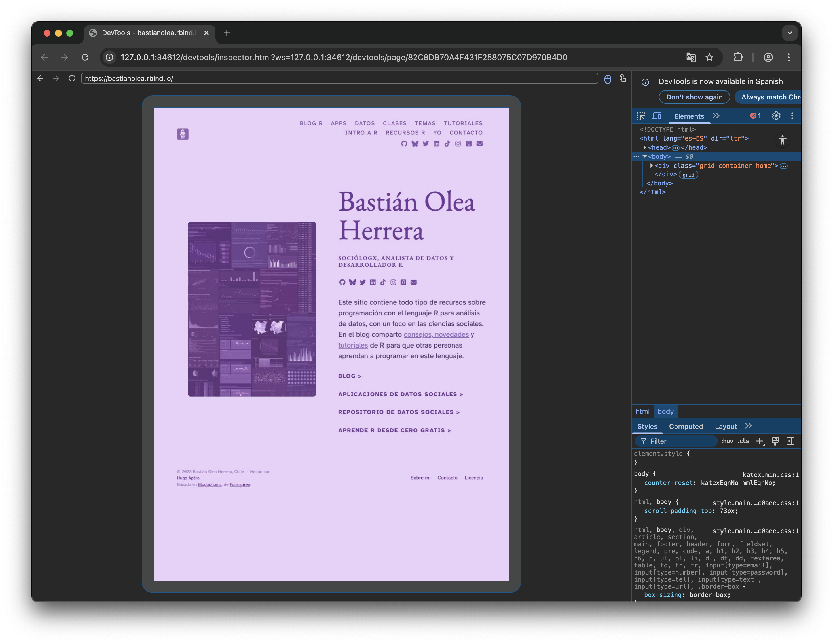This screenshot has height=644, width=833.
Task: Open the consejos, novedades link
Action: click(436, 334)
